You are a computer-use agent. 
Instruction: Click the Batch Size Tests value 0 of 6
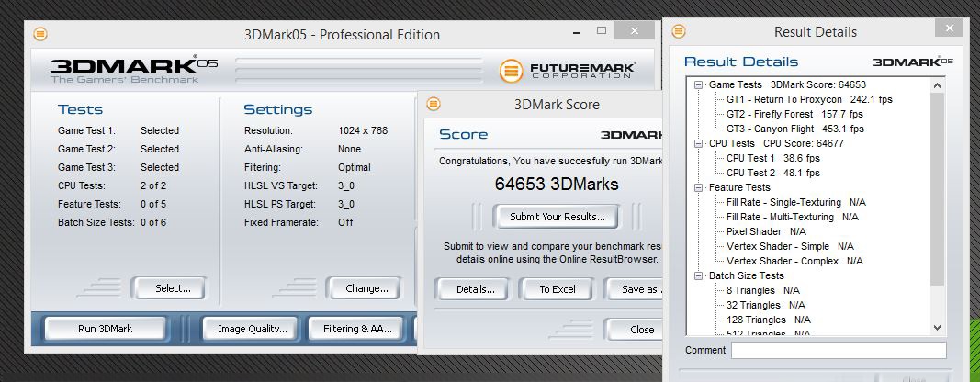point(153,222)
